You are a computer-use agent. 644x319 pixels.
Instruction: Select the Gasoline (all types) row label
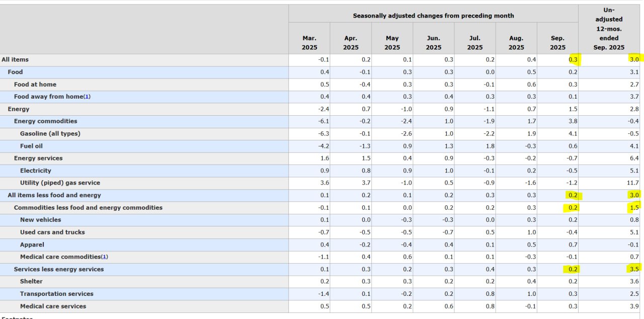pyautogui.click(x=50, y=133)
